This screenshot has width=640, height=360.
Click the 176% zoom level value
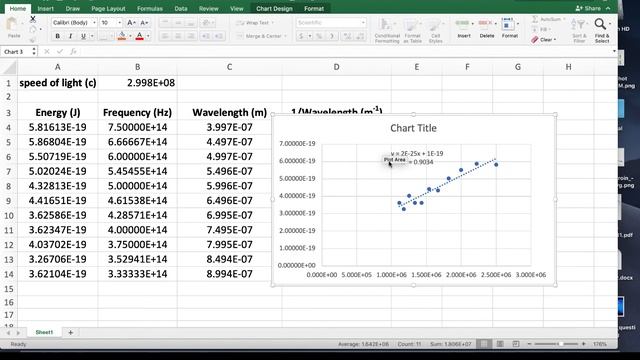click(x=600, y=344)
